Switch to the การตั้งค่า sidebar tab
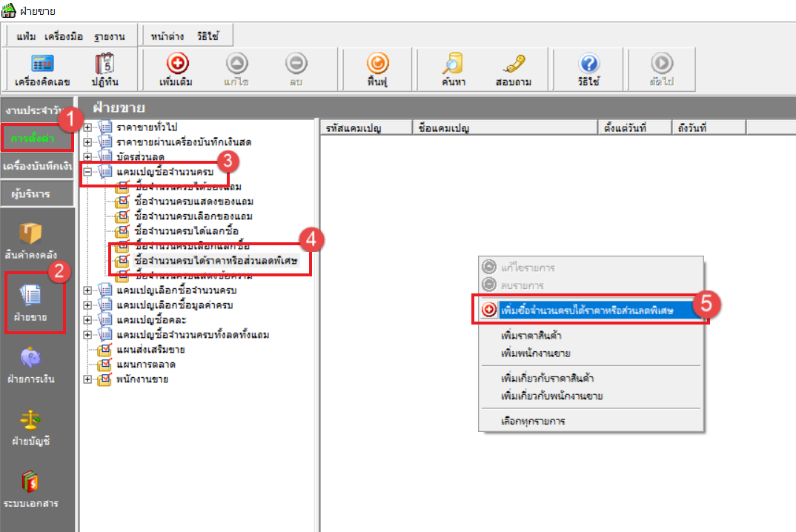The width and height of the screenshot is (796, 532). [30, 138]
